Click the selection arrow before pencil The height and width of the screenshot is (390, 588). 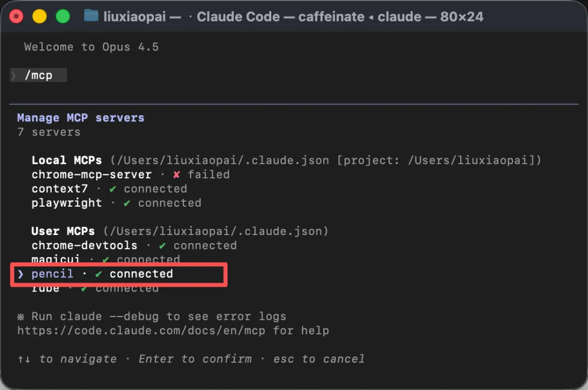[x=20, y=274]
